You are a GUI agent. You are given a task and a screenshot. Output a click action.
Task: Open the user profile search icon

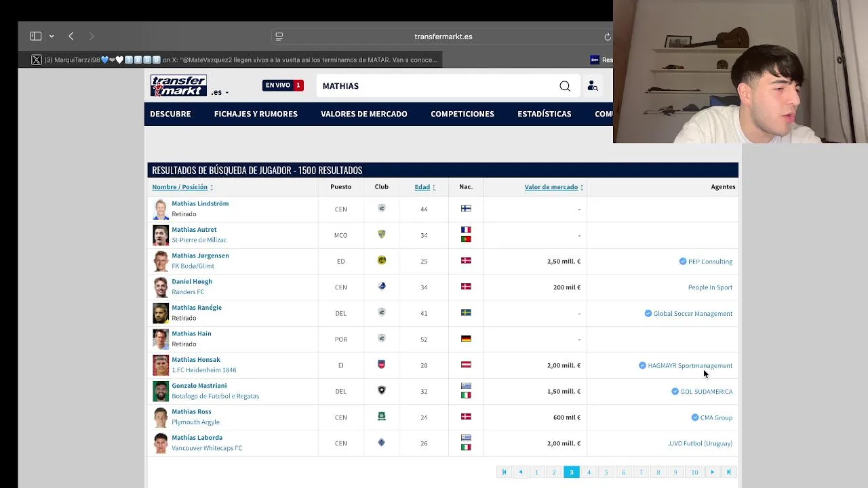(593, 86)
